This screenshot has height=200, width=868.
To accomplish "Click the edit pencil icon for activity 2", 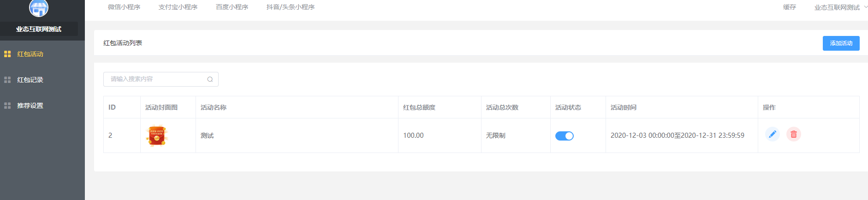I will pyautogui.click(x=772, y=134).
